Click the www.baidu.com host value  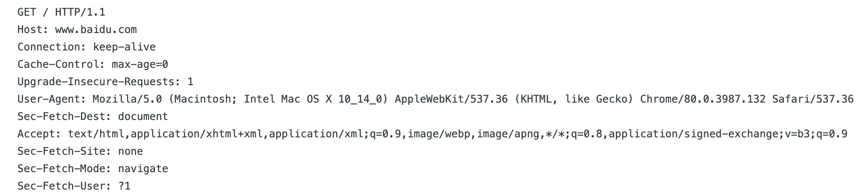(96, 30)
